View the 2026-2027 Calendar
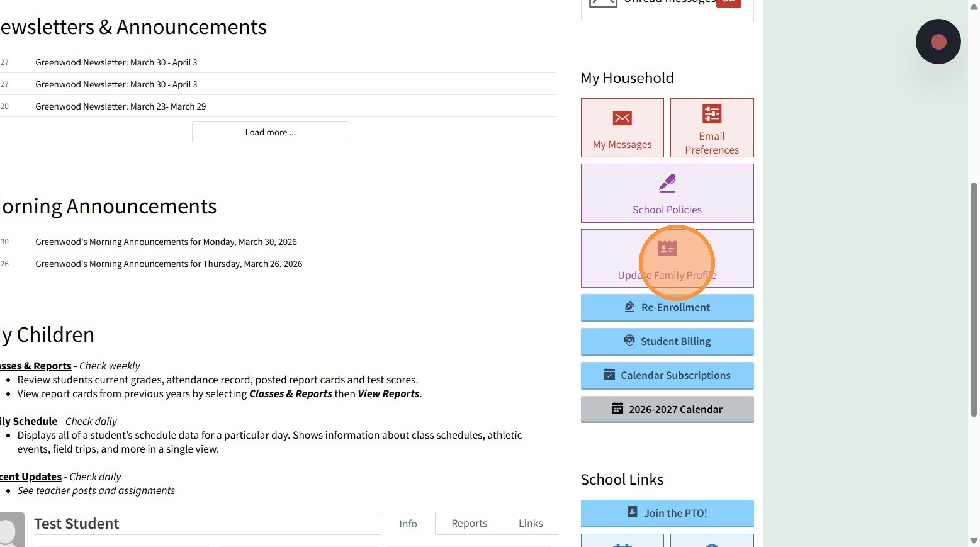The image size is (980, 547). [x=667, y=409]
